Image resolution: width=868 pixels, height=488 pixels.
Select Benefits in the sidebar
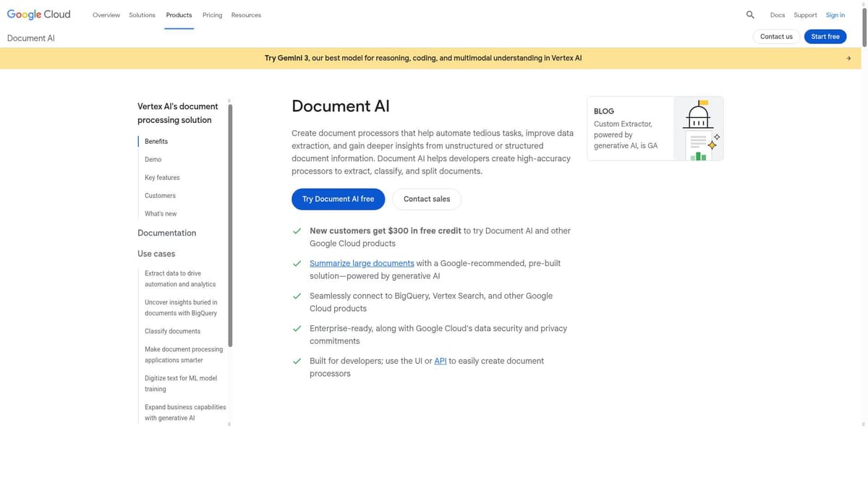coord(156,141)
